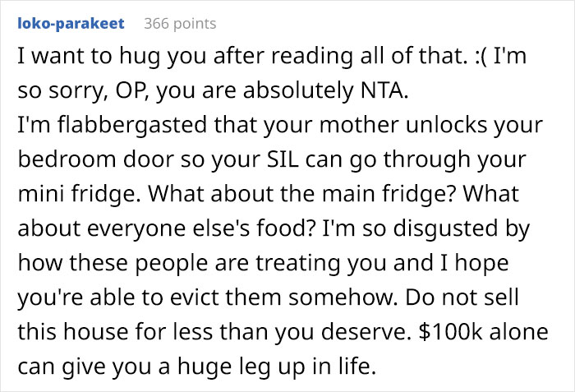
Task: Click the 366 points score label
Action: [x=180, y=23]
